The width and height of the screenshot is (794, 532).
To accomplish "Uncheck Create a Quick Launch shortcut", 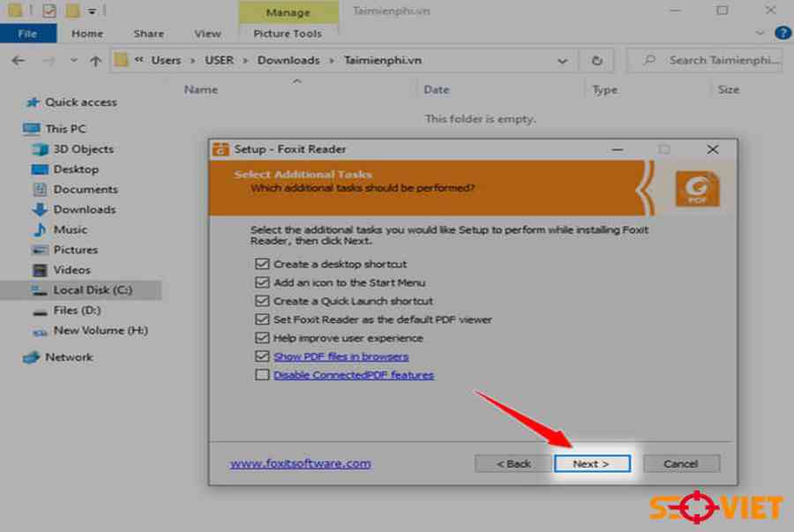I will 262,301.
